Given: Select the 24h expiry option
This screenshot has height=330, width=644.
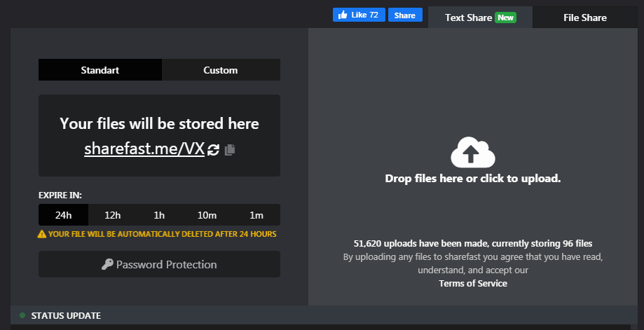Looking at the screenshot, I should pyautogui.click(x=63, y=214).
